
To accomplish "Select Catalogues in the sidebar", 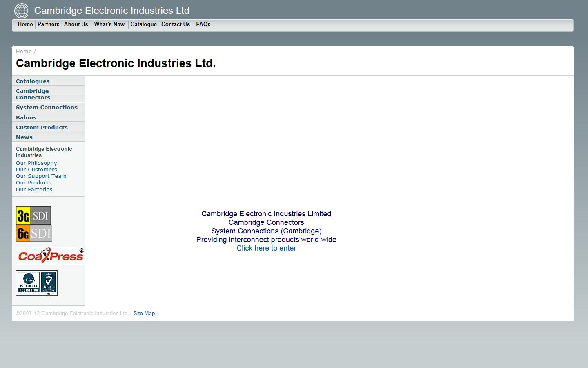I will coord(33,81).
